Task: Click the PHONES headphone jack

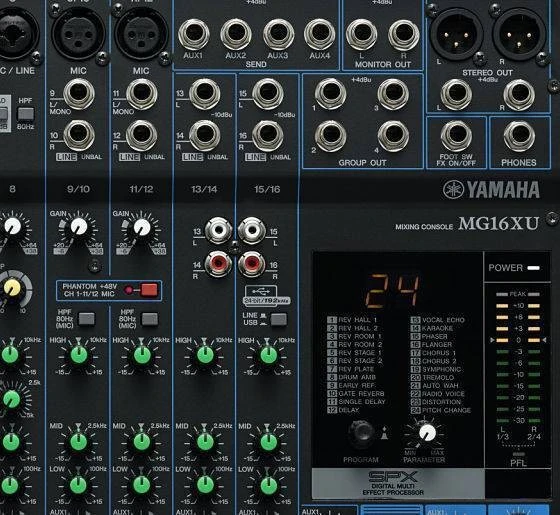Action: [x=519, y=136]
